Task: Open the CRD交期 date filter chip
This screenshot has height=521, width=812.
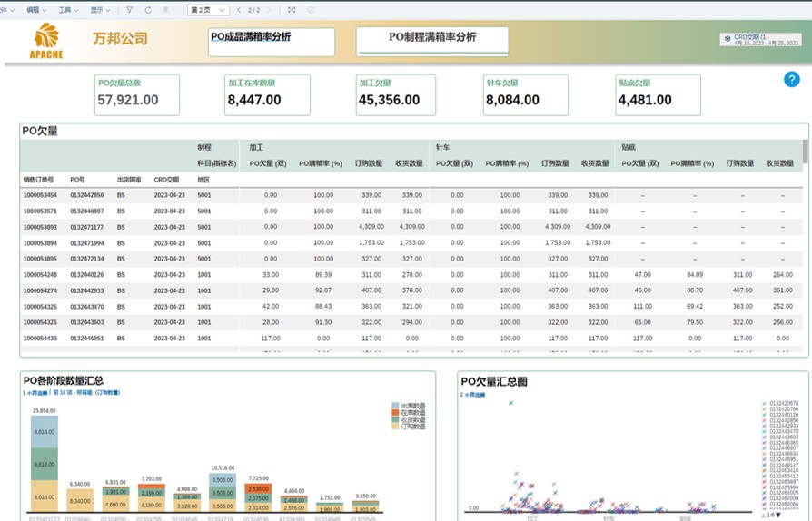Action: click(761, 40)
